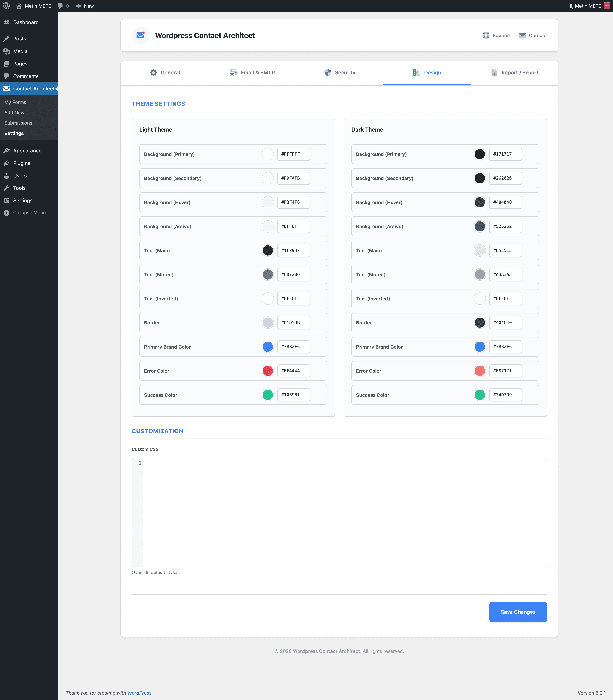Image resolution: width=613 pixels, height=700 pixels.
Task: Click the Save Changes button
Action: (518, 612)
